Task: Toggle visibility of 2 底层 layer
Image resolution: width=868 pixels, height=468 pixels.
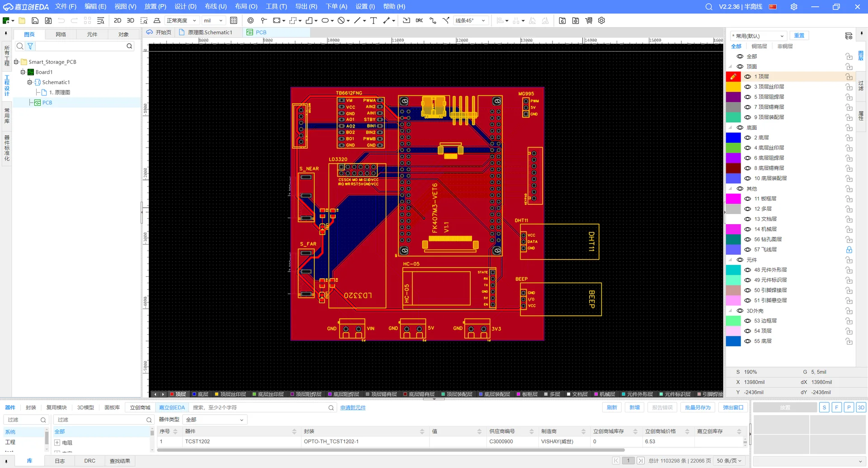Action: 747,137
